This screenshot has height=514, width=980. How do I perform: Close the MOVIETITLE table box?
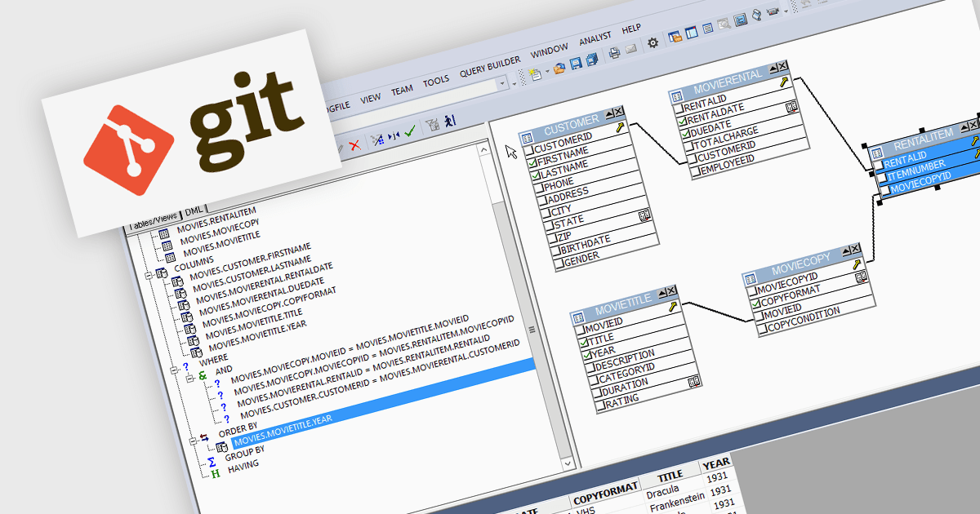pyautogui.click(x=671, y=292)
